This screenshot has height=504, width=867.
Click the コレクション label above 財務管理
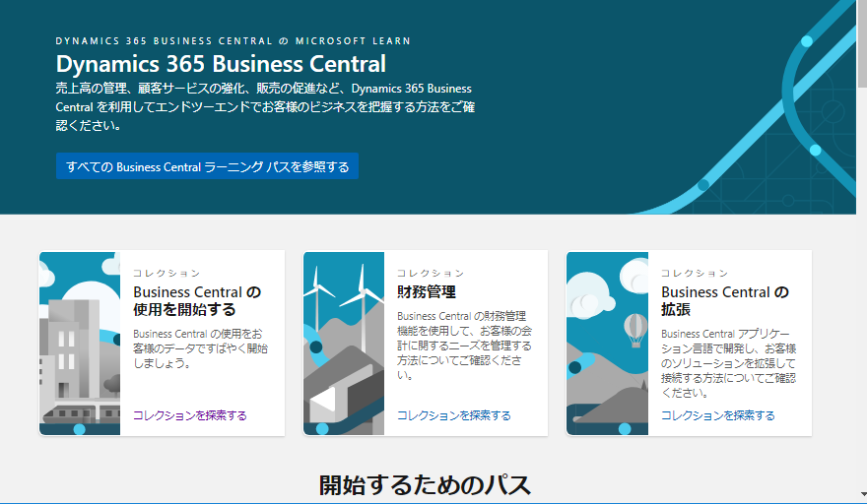[431, 273]
